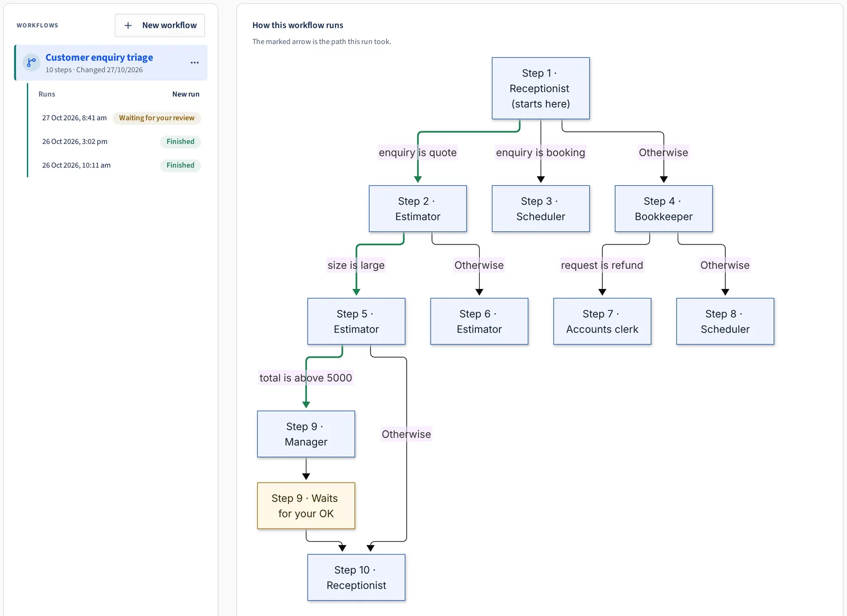Viewport: 847px width, 616px height.
Task: Click the Waiting for your review badge
Action: point(157,118)
